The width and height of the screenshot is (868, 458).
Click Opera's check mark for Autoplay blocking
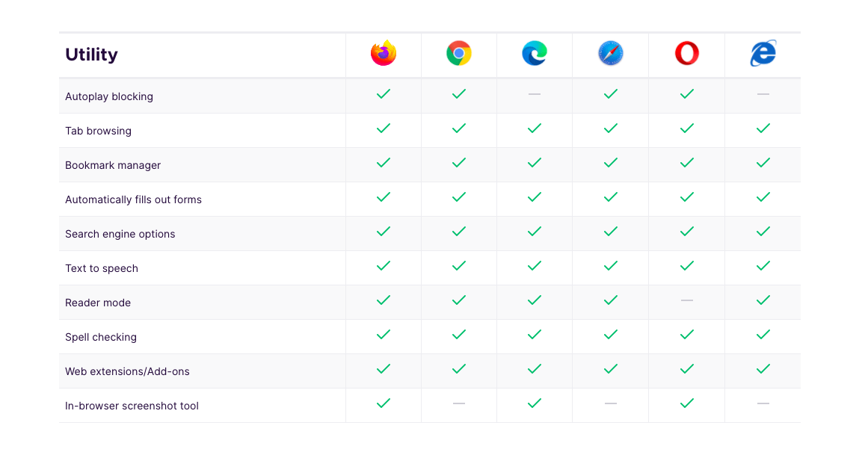[687, 94]
